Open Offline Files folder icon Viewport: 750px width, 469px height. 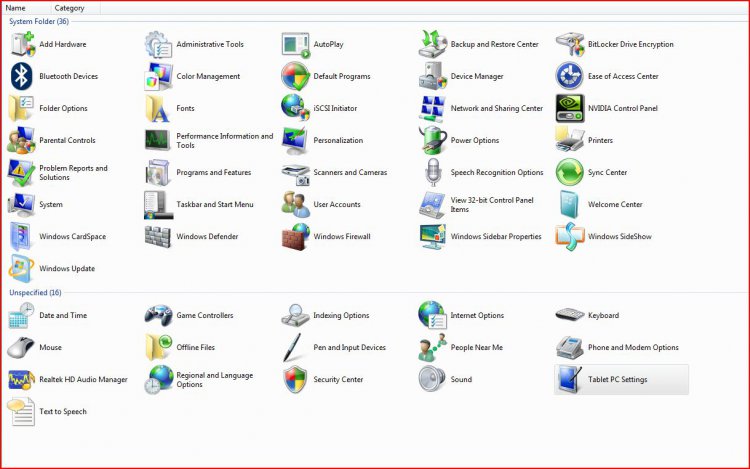click(158, 347)
